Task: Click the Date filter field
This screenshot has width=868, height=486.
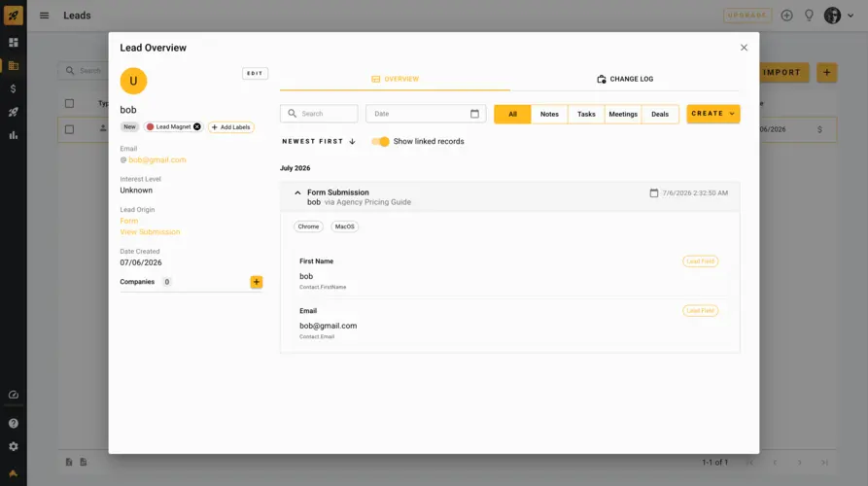Action: point(426,114)
